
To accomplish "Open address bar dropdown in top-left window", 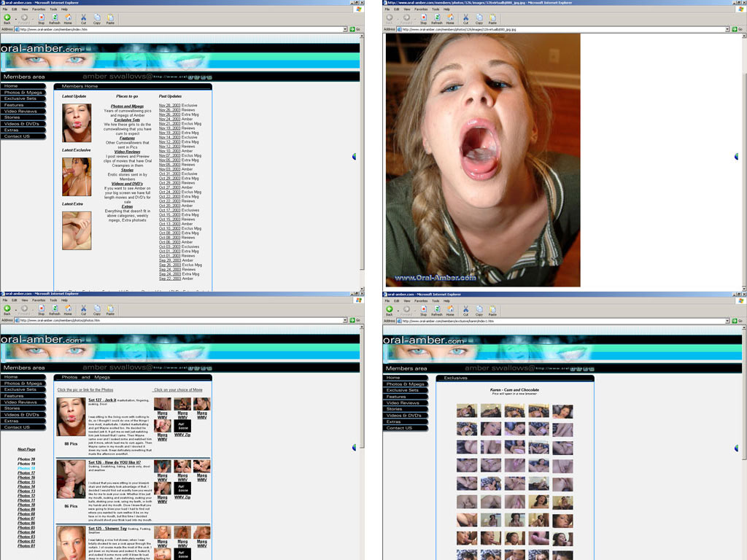I will coord(345,29).
